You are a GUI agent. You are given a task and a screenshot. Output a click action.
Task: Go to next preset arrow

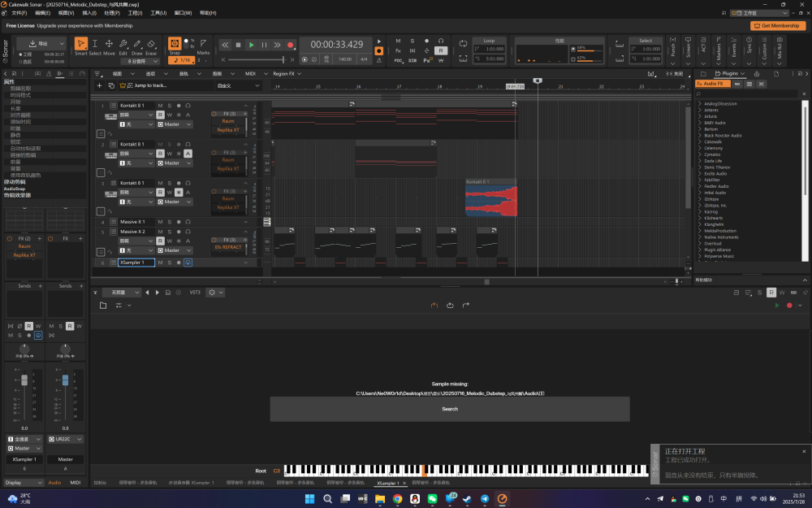pyautogui.click(x=158, y=293)
